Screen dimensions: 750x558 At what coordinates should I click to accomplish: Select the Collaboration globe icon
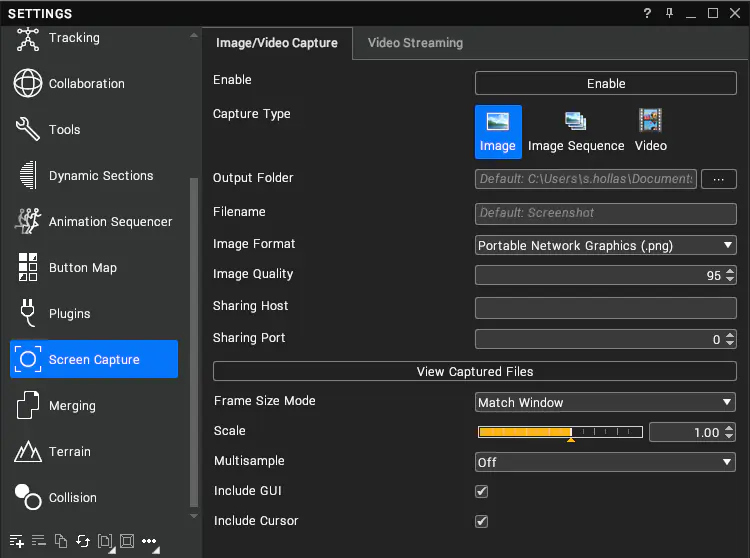pyautogui.click(x=28, y=83)
